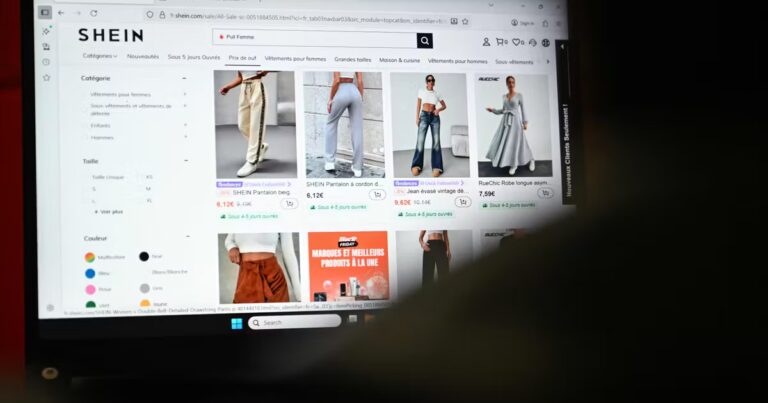This screenshot has height=403, width=768.
Task: Click the Sign in button in browser
Action: click(523, 23)
